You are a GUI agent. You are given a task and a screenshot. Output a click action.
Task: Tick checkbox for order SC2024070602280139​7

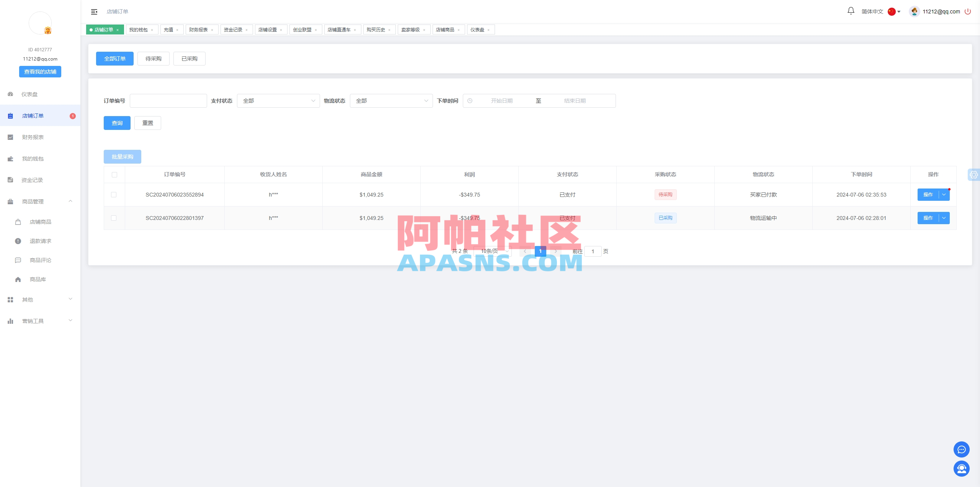pos(114,218)
